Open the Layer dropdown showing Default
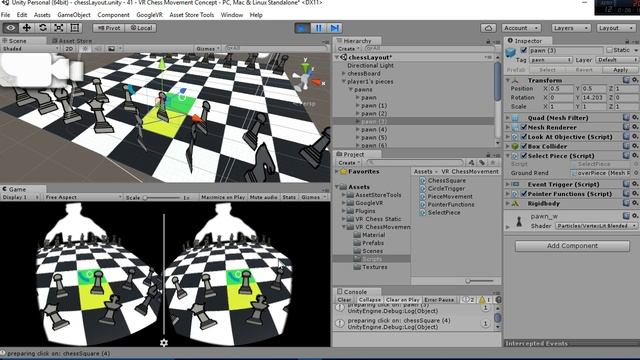 coord(616,60)
